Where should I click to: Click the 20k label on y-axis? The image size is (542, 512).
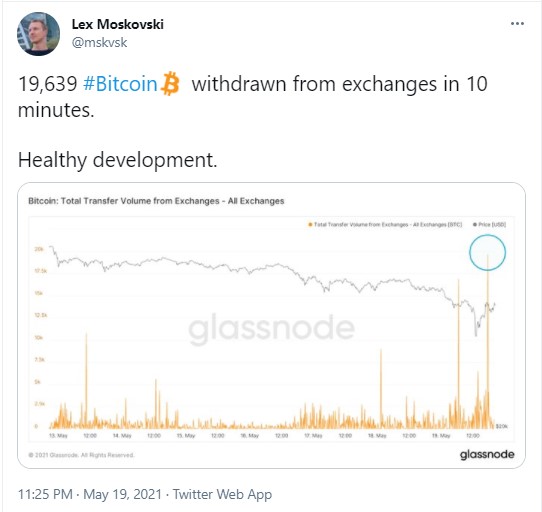coord(39,249)
